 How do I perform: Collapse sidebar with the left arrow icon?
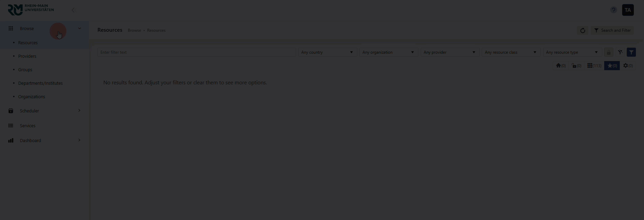coord(73,10)
